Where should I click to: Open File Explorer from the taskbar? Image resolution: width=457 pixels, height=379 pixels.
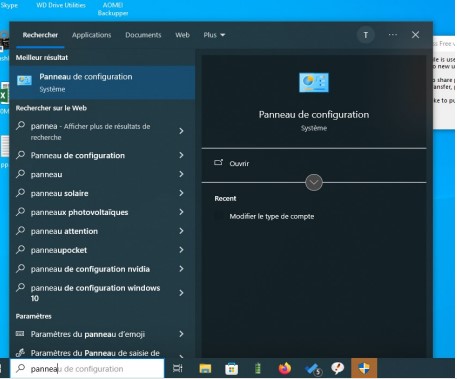tap(205, 368)
